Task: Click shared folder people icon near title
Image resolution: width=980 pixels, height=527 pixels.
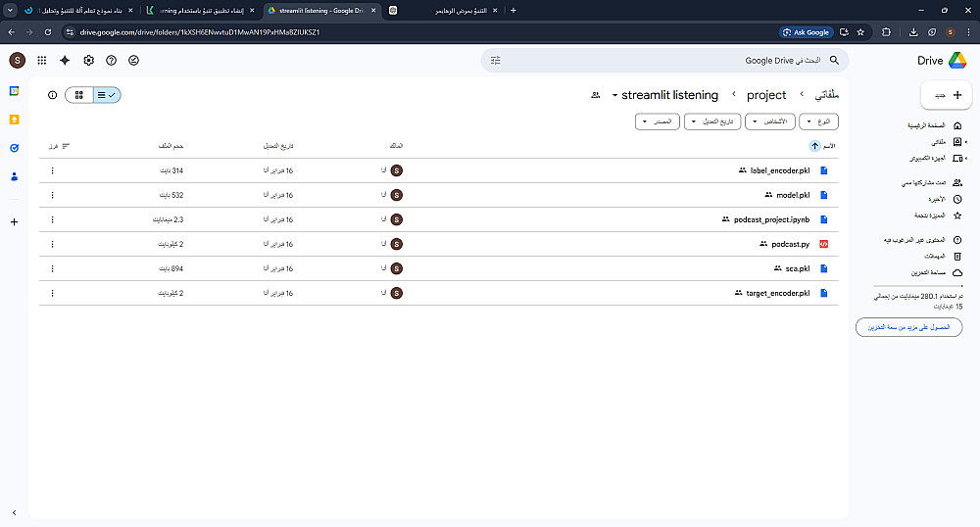Action: 596,95
